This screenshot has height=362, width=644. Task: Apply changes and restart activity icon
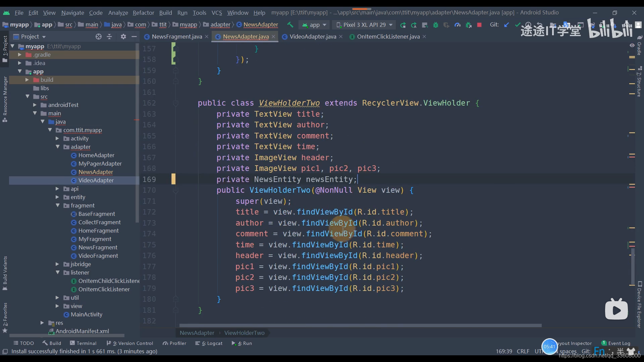tap(414, 25)
